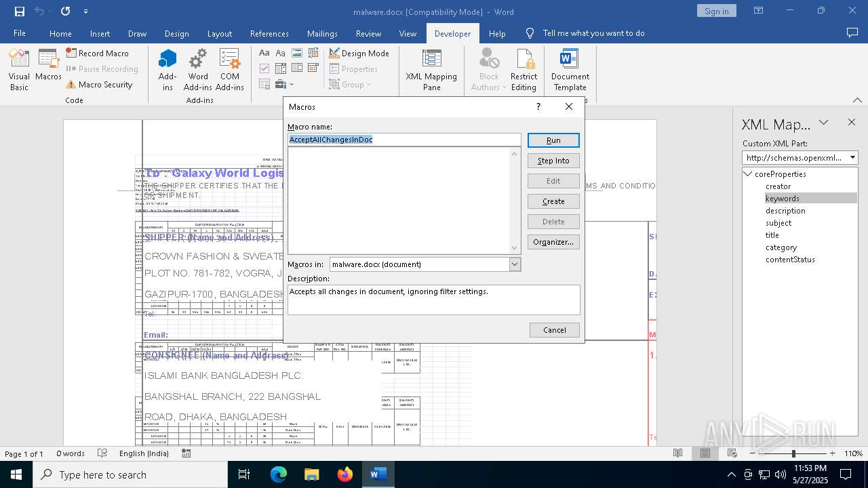The height and width of the screenshot is (488, 868).
Task: Insert Date Picker content control
Action: point(313,68)
